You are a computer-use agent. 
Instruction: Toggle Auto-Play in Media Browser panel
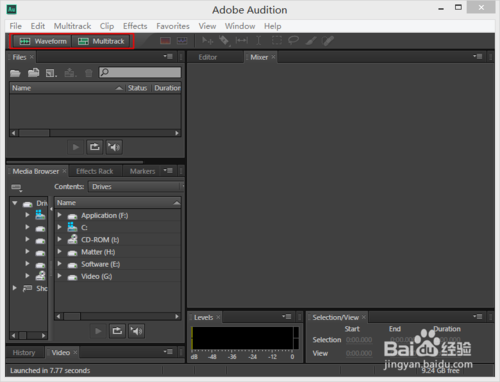tap(136, 331)
